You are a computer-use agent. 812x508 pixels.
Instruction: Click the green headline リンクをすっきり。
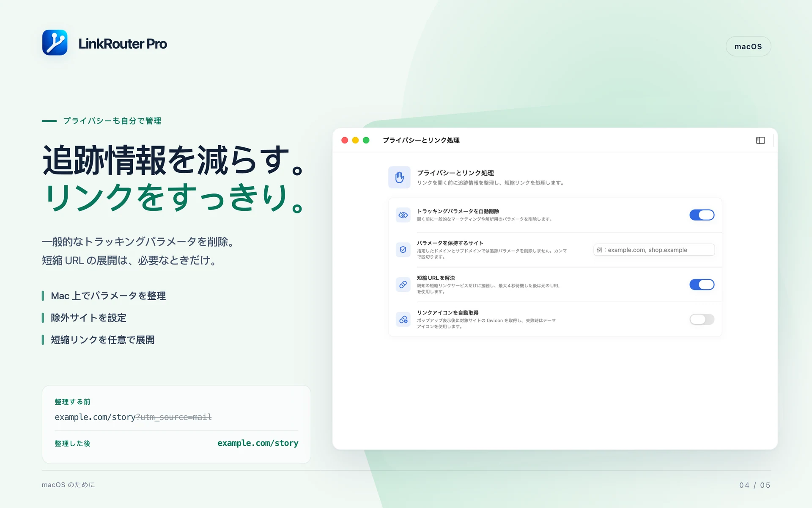[x=173, y=197]
